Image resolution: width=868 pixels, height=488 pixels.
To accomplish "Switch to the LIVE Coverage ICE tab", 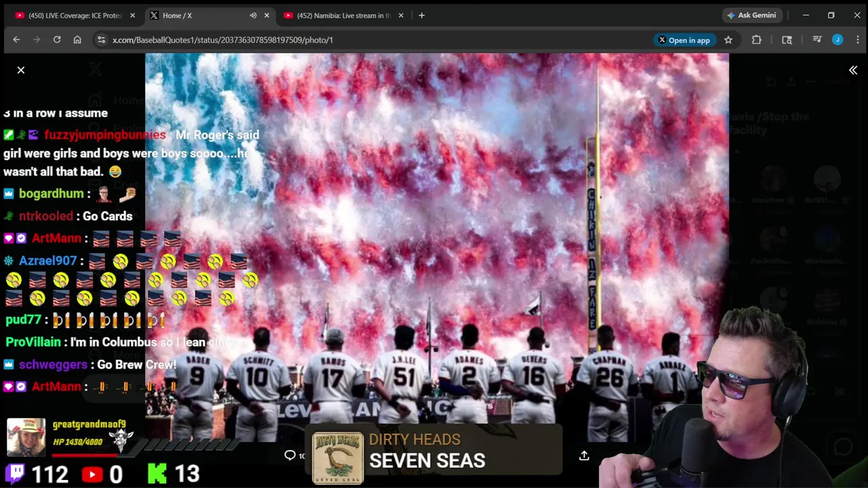I will pos(75,16).
